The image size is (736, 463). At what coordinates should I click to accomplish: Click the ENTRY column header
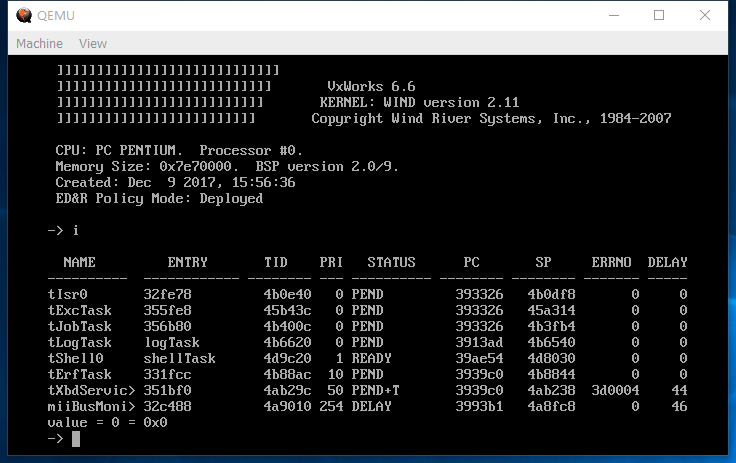click(x=187, y=262)
